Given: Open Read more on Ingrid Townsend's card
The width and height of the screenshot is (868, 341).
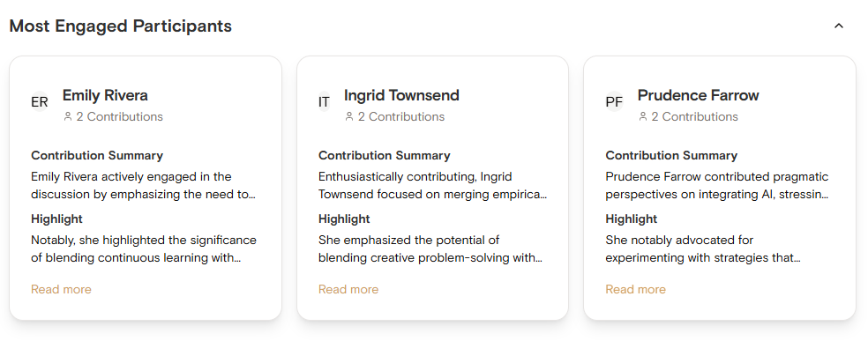Looking at the screenshot, I should click(348, 289).
